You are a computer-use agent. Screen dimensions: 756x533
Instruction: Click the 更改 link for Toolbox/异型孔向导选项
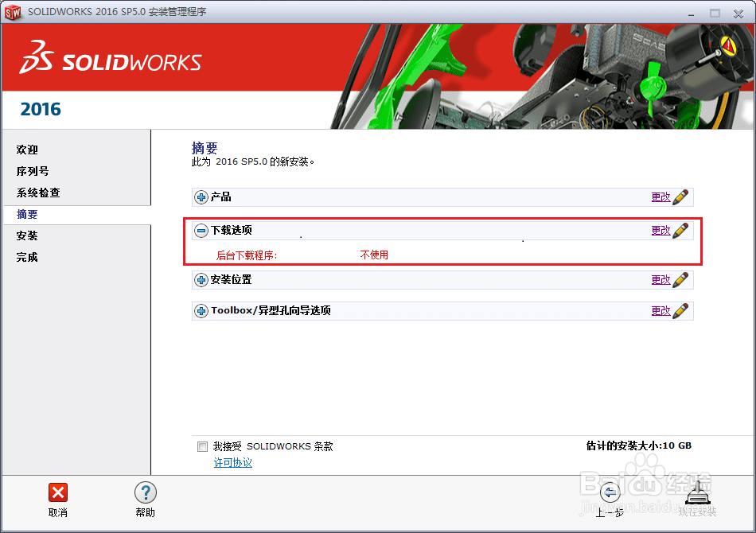(661, 311)
